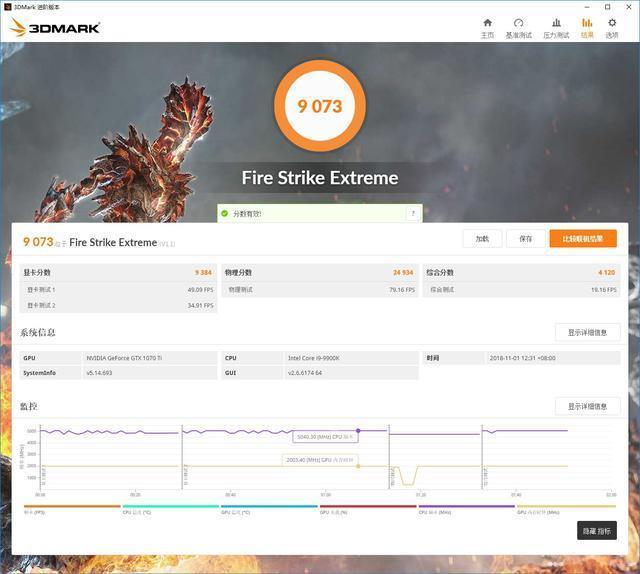Click the large Fire Strike Extreme title
640x574 pixels.
click(x=320, y=178)
